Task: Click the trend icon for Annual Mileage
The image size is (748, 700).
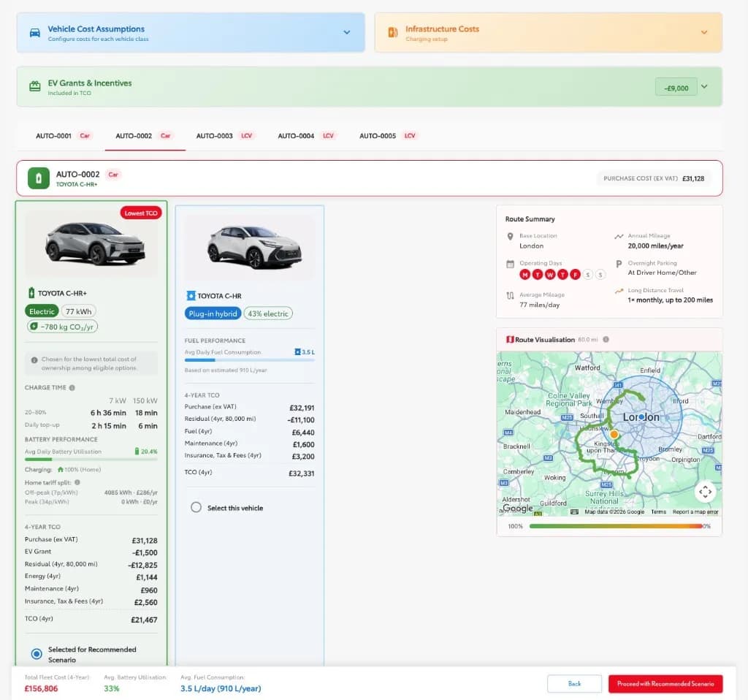Action: tap(619, 237)
